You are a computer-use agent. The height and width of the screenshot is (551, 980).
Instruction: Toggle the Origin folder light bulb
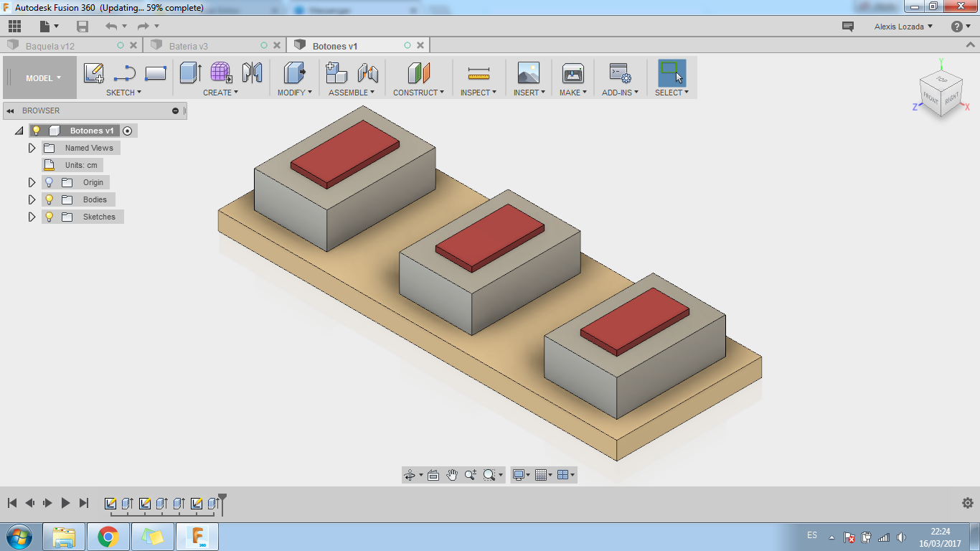tap(50, 182)
